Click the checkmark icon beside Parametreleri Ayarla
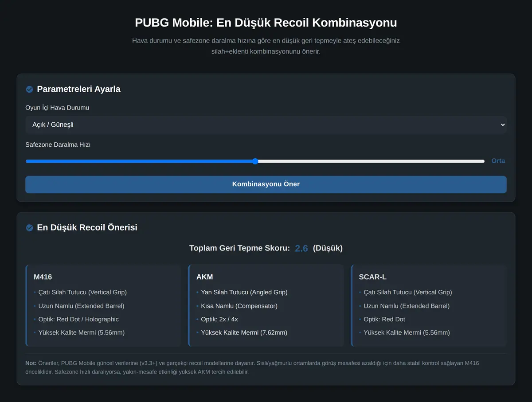532x402 pixels. 29,90
